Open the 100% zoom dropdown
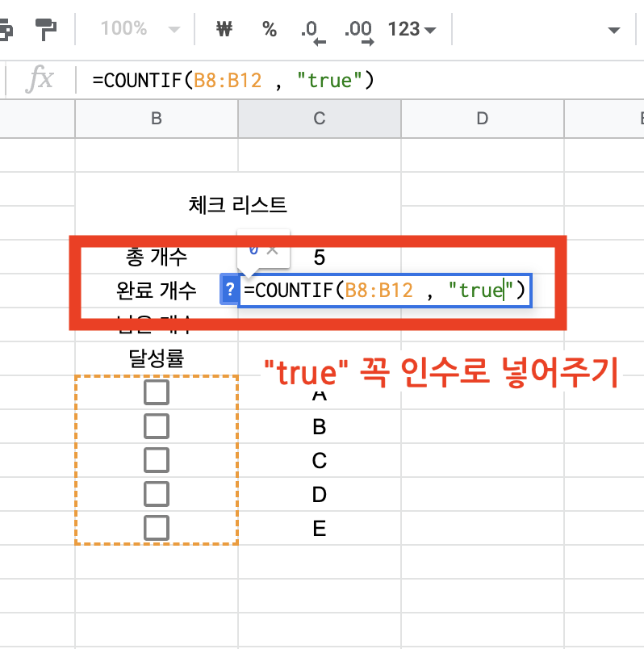 pos(140,29)
